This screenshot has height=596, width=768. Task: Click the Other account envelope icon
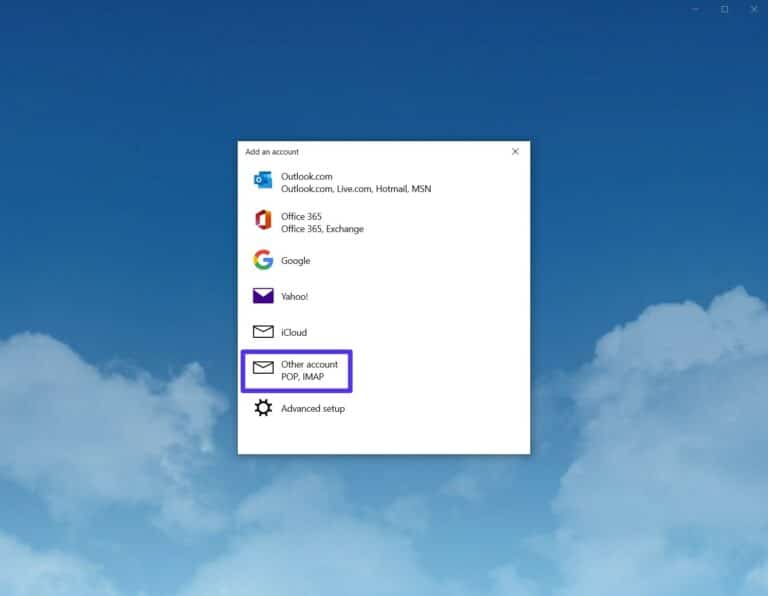coord(263,367)
